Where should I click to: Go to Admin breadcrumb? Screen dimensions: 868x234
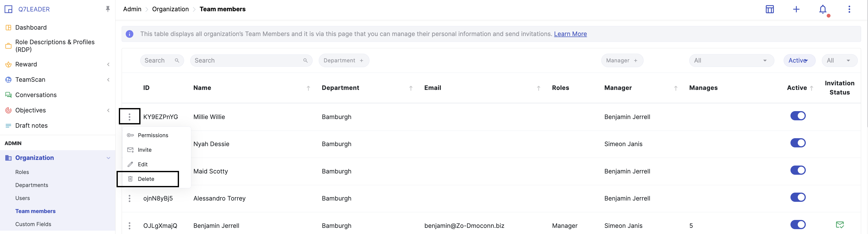pos(132,9)
